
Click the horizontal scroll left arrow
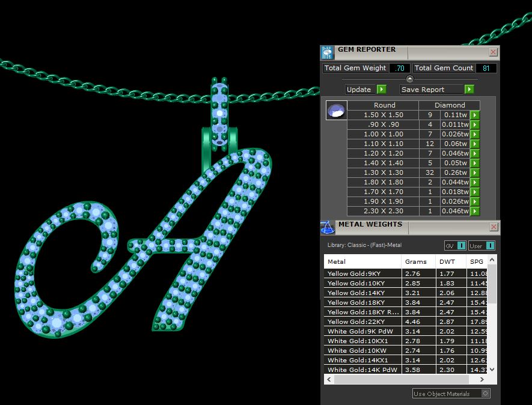point(329,380)
